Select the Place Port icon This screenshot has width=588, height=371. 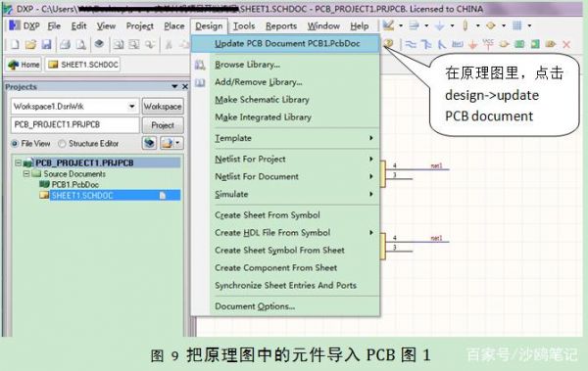[551, 45]
